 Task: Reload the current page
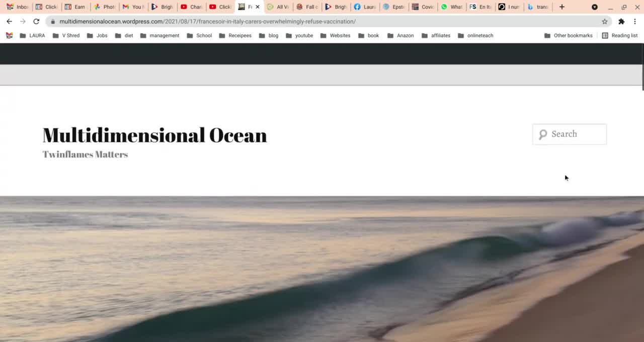click(x=36, y=22)
